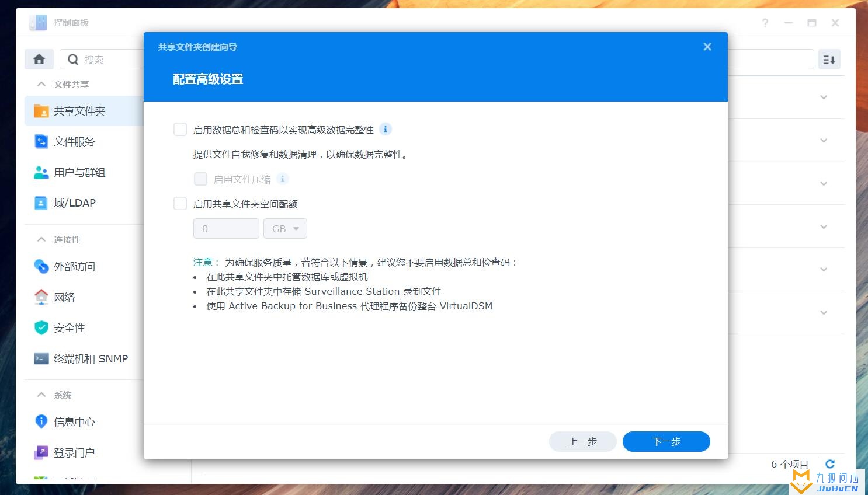Click info icon beside 启用文件压缩
868x495 pixels.
(x=282, y=179)
